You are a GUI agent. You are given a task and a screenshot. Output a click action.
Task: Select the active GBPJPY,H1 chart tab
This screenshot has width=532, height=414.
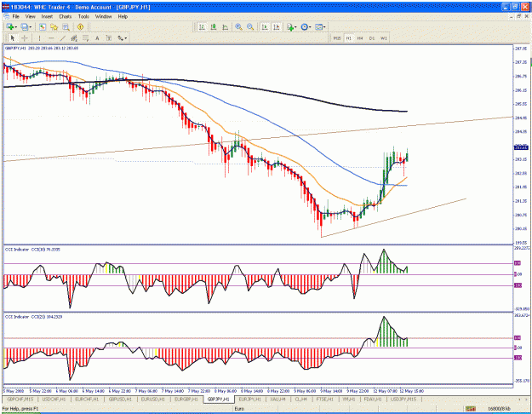[219, 399]
